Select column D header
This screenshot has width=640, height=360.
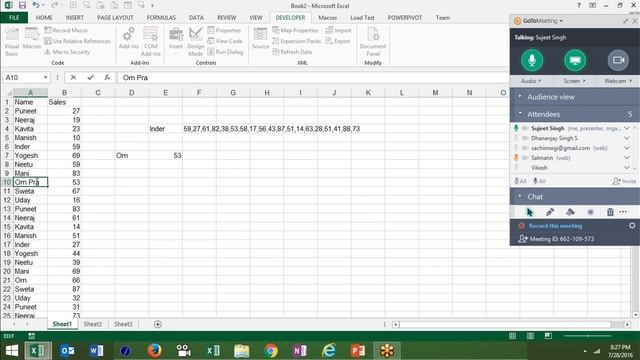click(x=131, y=93)
